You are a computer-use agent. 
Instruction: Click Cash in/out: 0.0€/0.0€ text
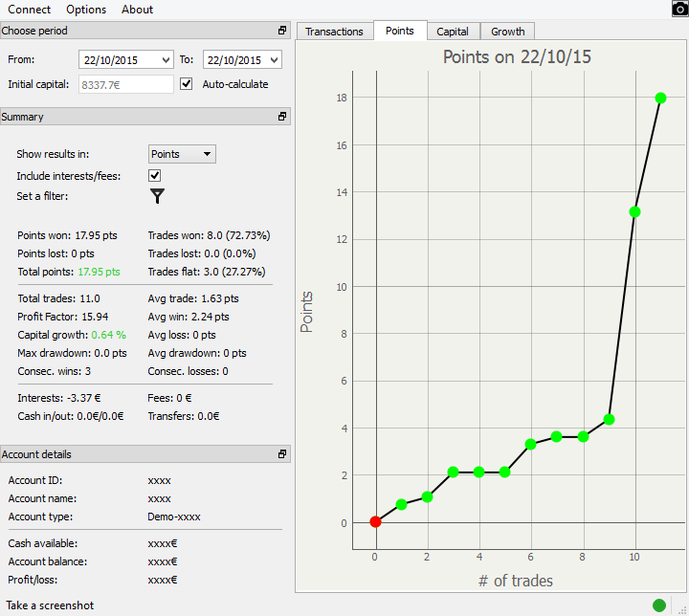(x=71, y=416)
